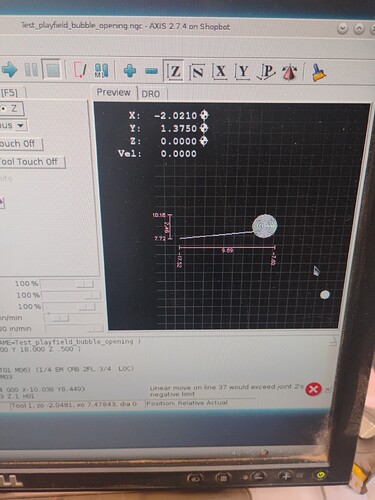Screen dimensions: 375x500
Task: Click the circular toolpath in preview
Action: tap(265, 226)
